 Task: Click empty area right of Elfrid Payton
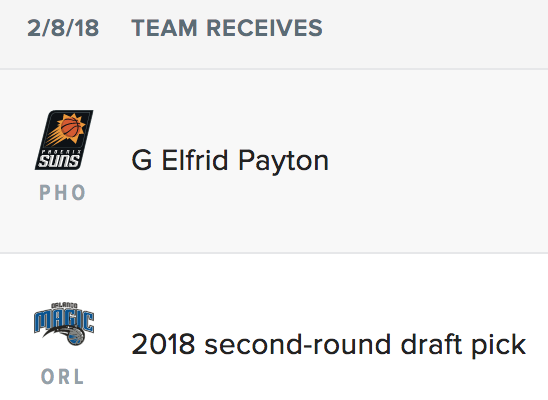437,161
